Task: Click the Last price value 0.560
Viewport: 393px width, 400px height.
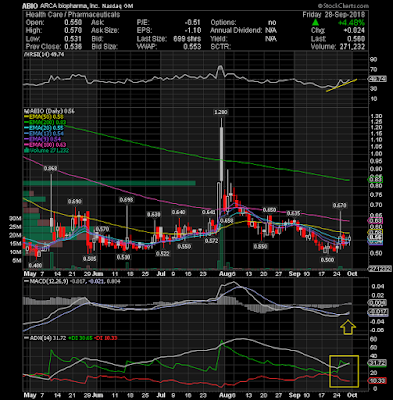Action: (x=356, y=39)
